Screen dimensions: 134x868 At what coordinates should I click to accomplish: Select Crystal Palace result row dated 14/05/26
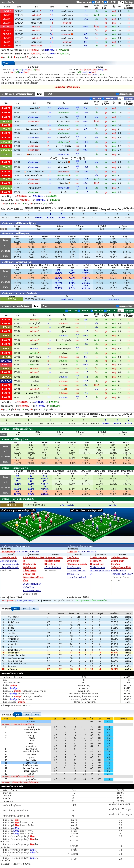(67, 113)
